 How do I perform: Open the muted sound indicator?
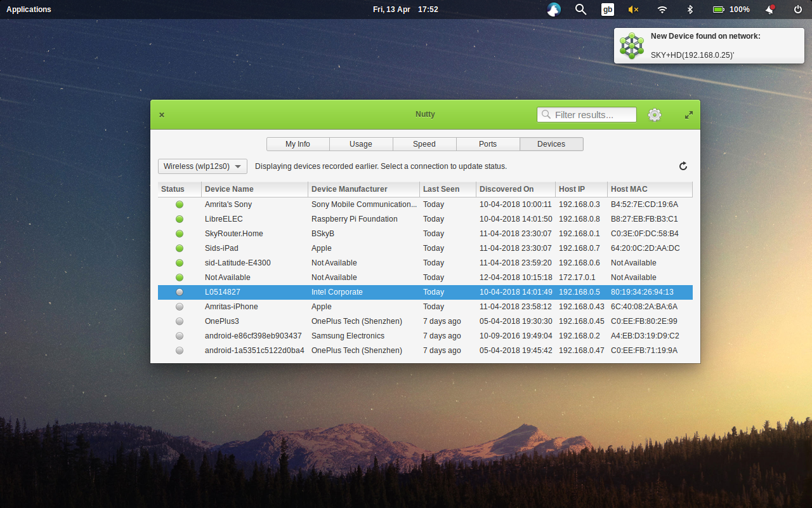click(x=633, y=10)
